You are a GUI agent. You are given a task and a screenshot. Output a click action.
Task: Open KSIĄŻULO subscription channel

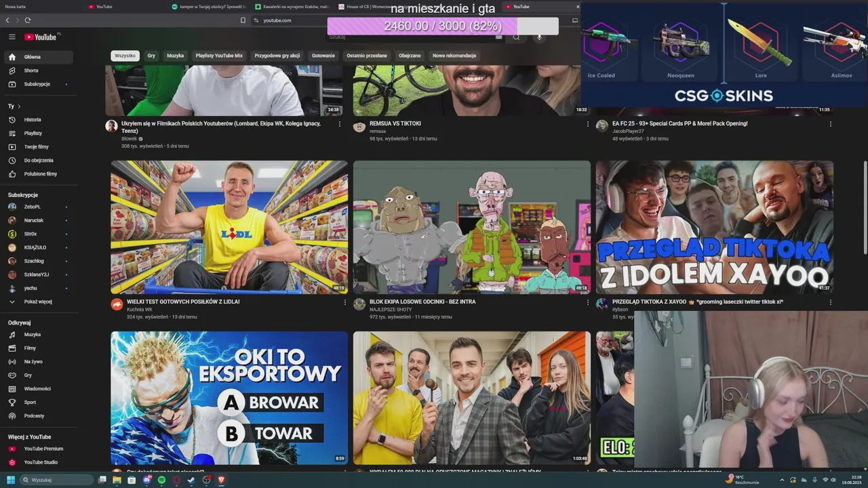[39, 247]
